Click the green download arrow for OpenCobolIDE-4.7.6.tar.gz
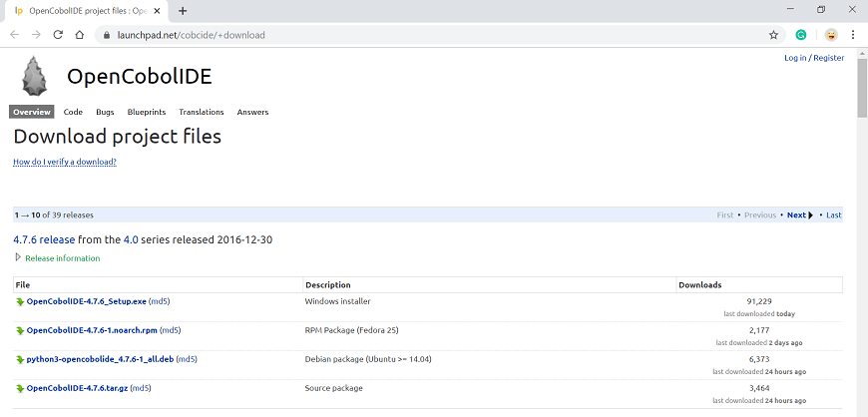This screenshot has height=417, width=868. click(x=20, y=388)
